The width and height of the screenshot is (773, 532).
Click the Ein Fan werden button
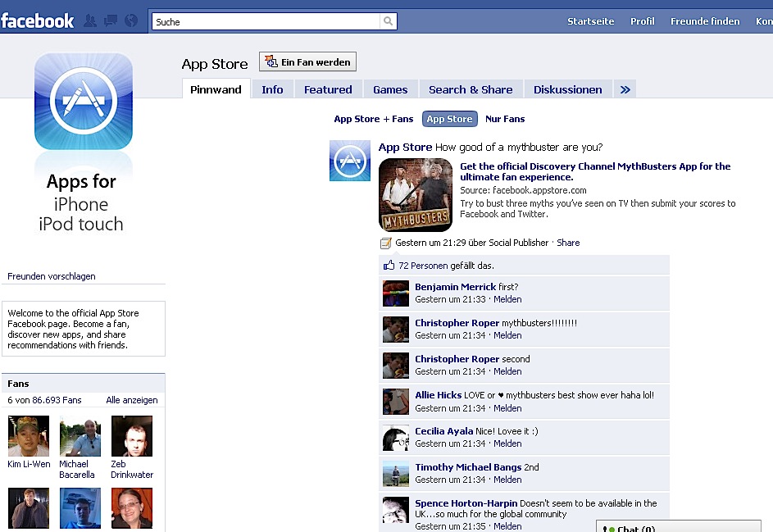[x=307, y=61]
